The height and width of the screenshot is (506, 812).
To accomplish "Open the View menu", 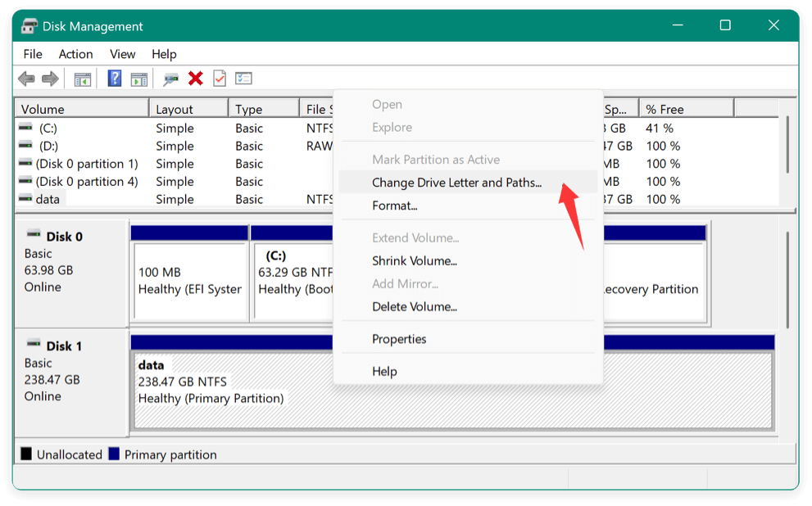I will coord(122,54).
